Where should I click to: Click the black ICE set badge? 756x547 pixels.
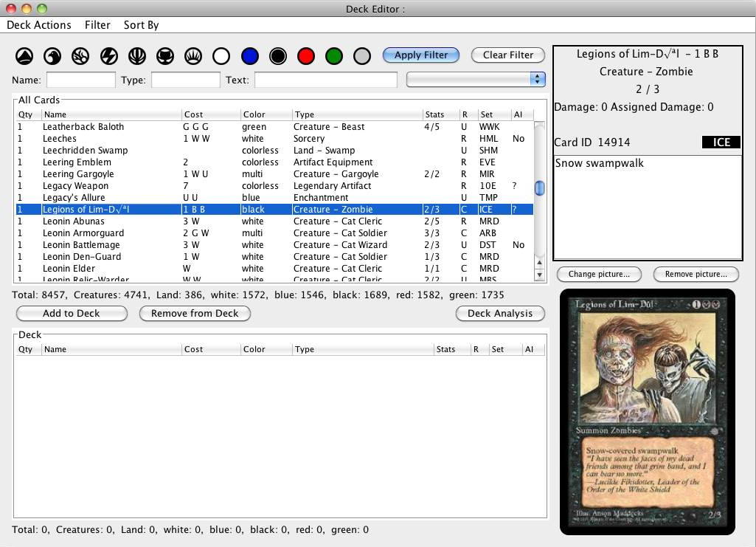click(721, 142)
